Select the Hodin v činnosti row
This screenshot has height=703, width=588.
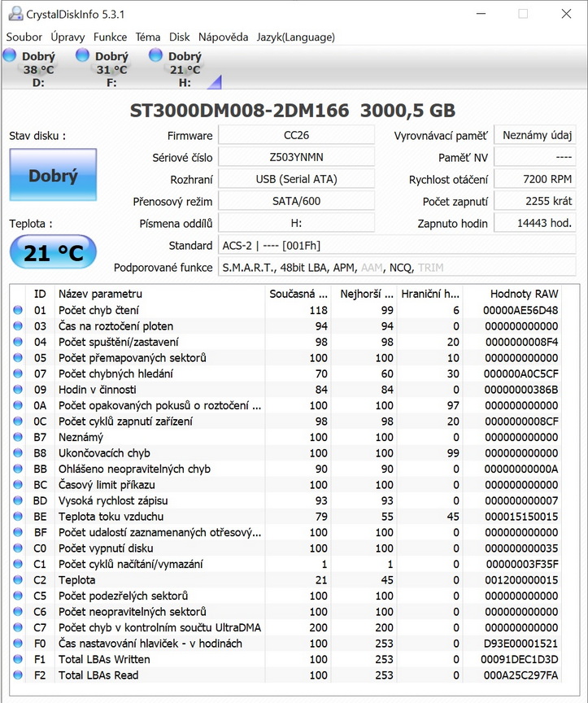[x=163, y=390]
